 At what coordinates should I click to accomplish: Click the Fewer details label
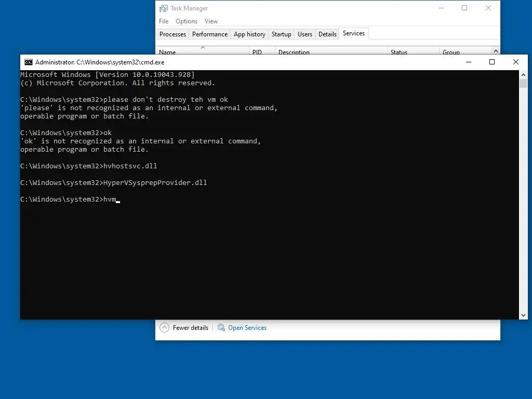tap(190, 328)
